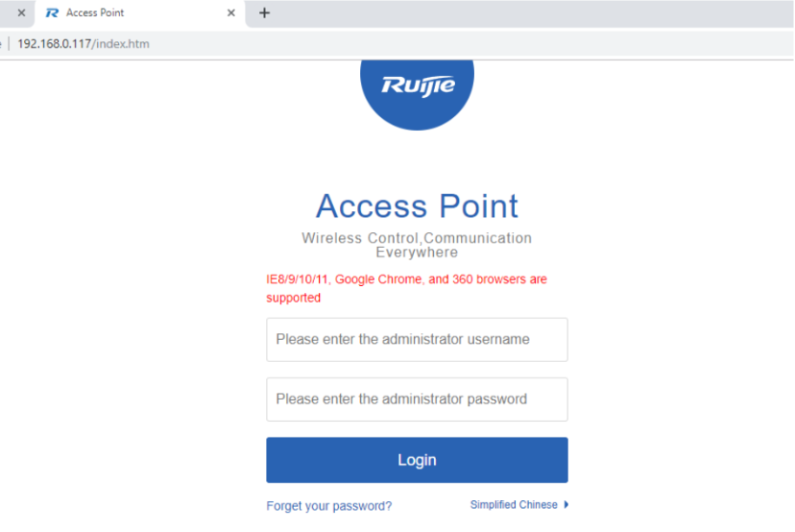Viewport: 795px width, 532px height.
Task: Click the Ruijie favicon on the browser tab
Action: [x=52, y=13]
